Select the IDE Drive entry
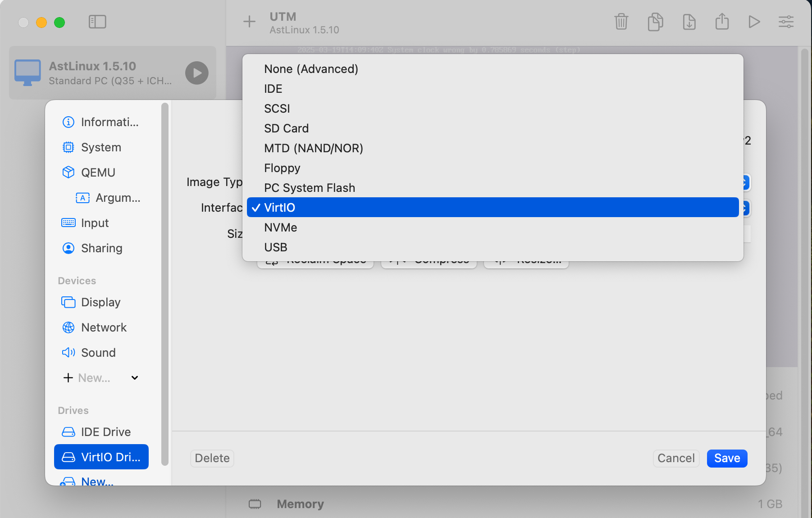 point(101,432)
